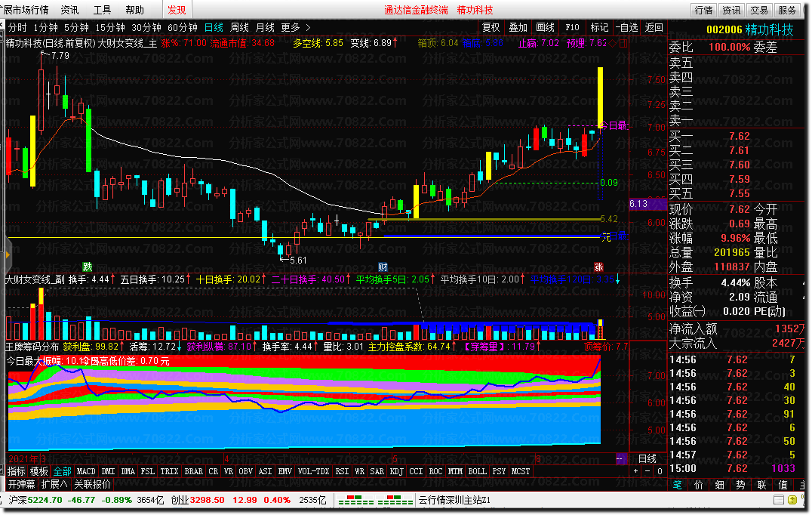
Task: Select the BRAR indicator
Action: point(194,471)
